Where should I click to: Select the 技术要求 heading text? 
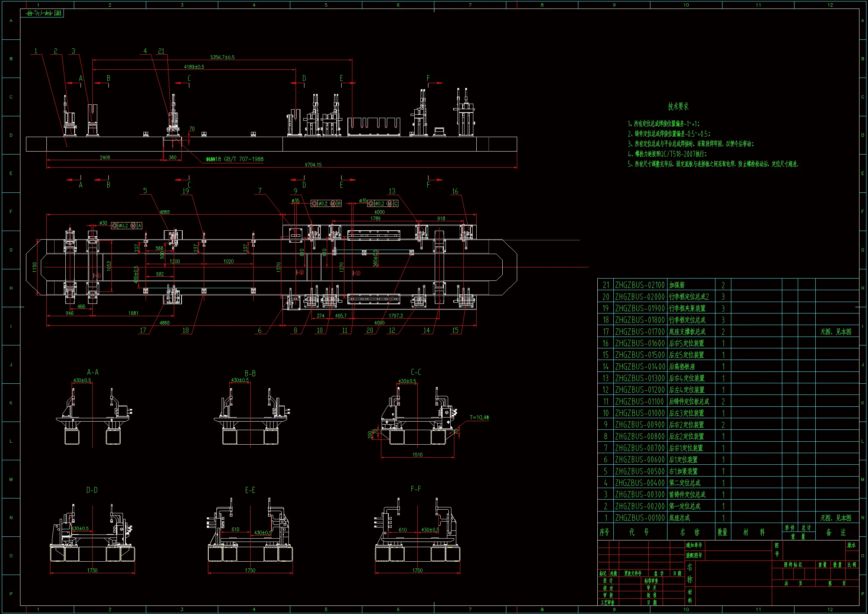point(678,107)
